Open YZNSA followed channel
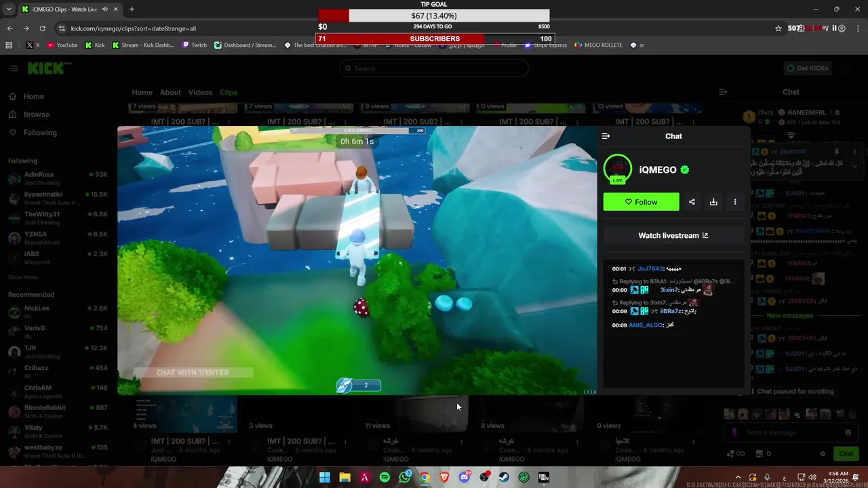The width and height of the screenshot is (868, 488). click(58, 238)
